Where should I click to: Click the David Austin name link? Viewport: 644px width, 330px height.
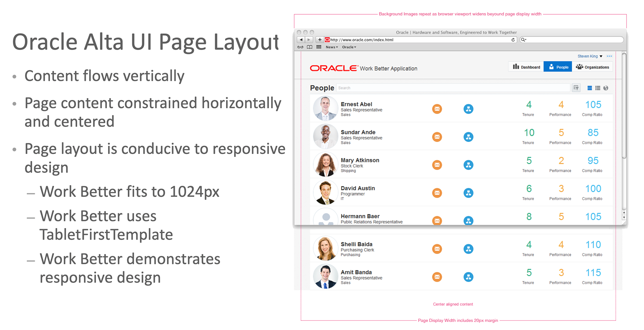point(358,188)
